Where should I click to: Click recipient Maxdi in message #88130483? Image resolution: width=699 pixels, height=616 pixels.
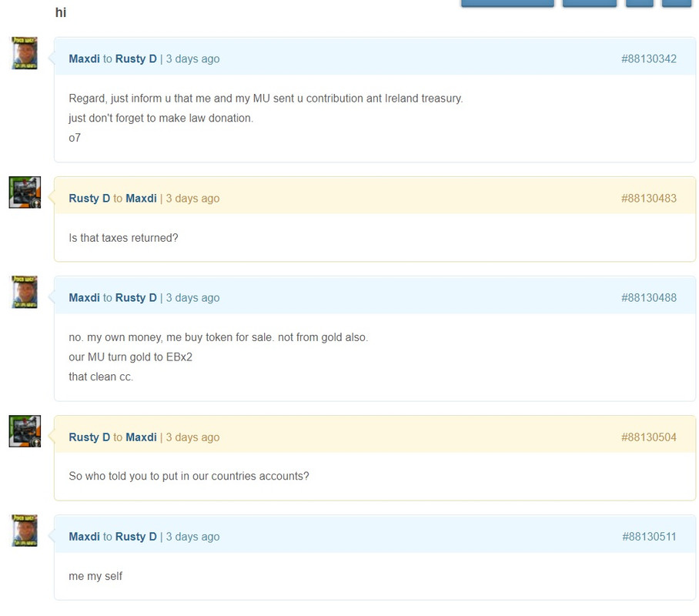pos(142,199)
